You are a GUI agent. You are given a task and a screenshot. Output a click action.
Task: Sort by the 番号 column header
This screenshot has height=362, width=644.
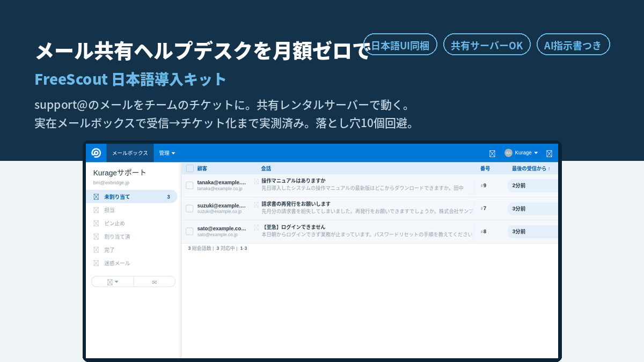[x=485, y=168]
